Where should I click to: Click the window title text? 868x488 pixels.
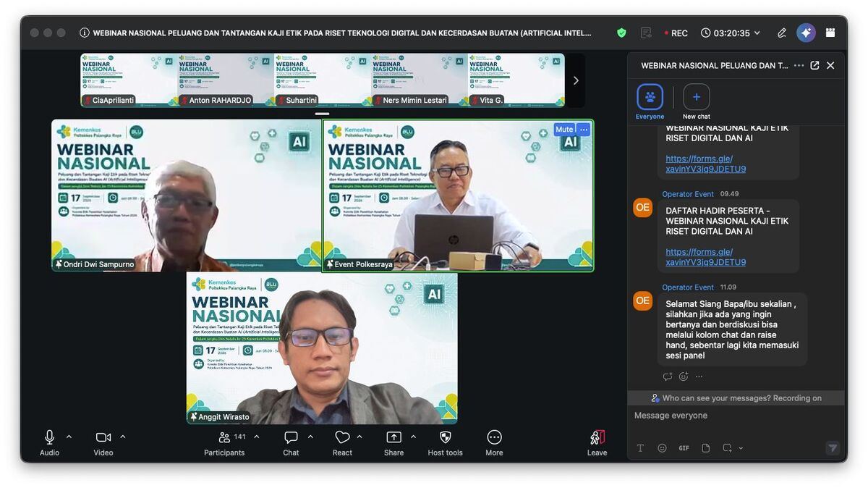(x=342, y=33)
